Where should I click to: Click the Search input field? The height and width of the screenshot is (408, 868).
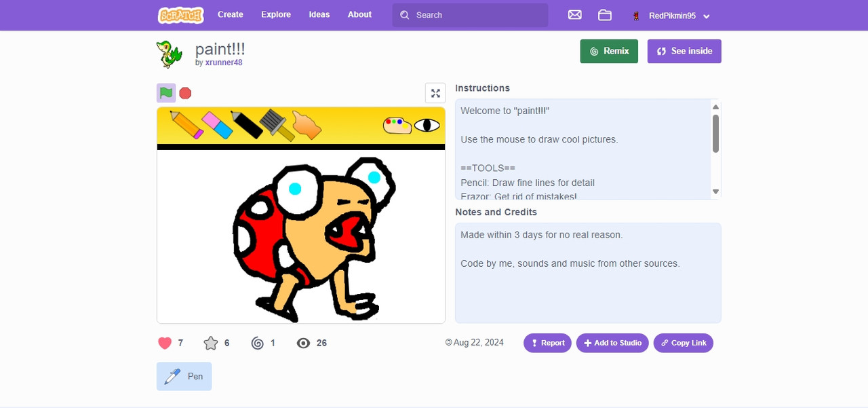(x=470, y=15)
